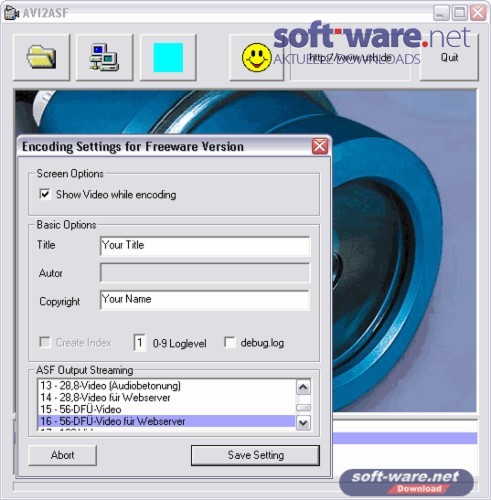
Task: Click the cyan square toolbar button
Action: [168, 57]
